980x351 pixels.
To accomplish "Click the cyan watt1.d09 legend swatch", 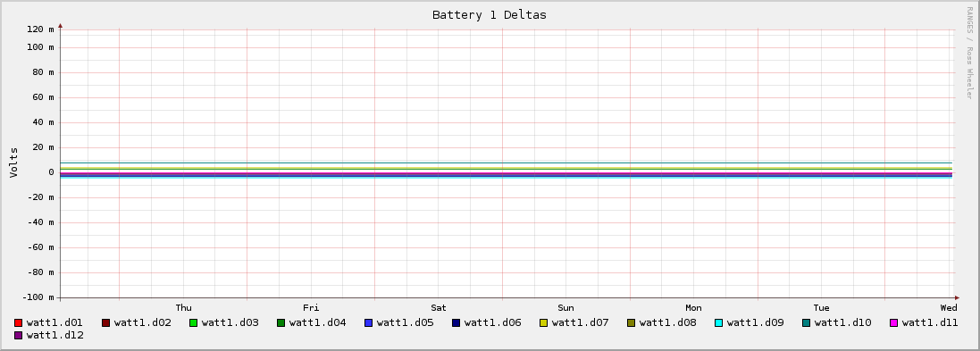I will click(x=718, y=323).
